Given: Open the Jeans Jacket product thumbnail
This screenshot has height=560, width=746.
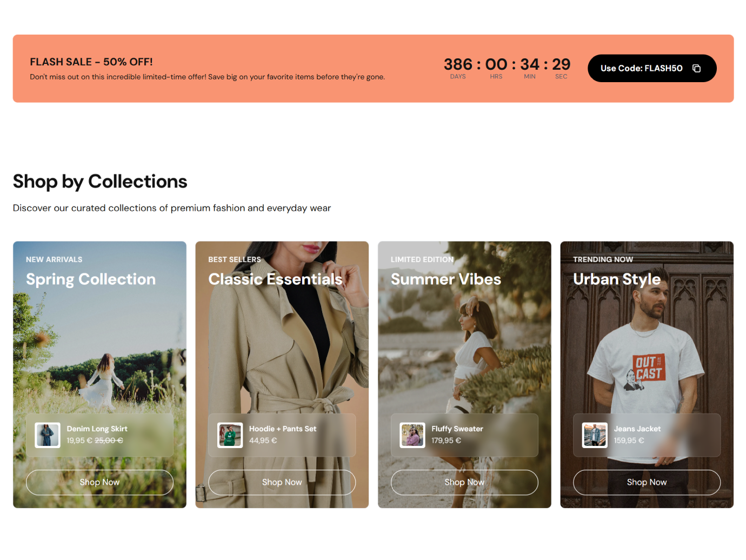Looking at the screenshot, I should click(x=595, y=435).
